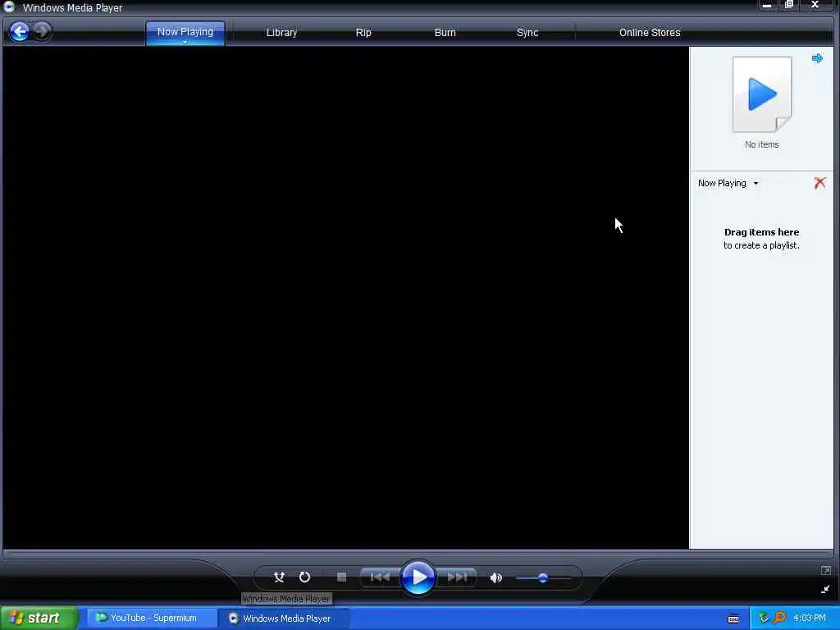This screenshot has width=840, height=630.
Task: Click the greyed Forward arrow button
Action: click(x=42, y=31)
